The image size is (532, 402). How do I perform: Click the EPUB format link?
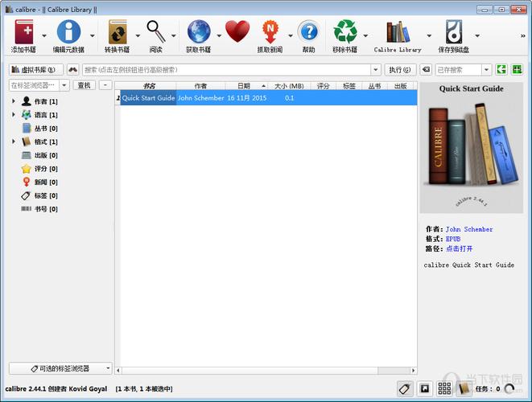point(453,239)
